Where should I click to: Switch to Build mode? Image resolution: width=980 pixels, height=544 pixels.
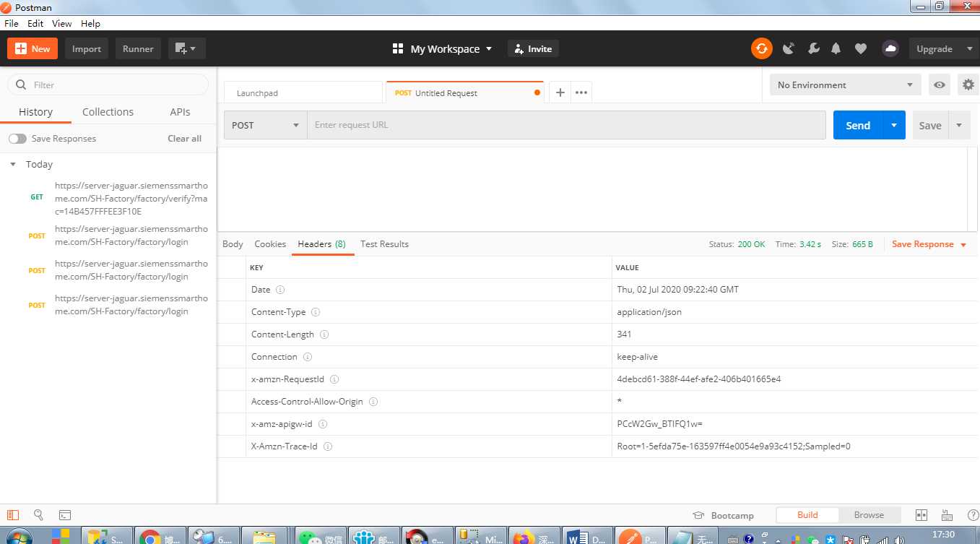pyautogui.click(x=807, y=515)
